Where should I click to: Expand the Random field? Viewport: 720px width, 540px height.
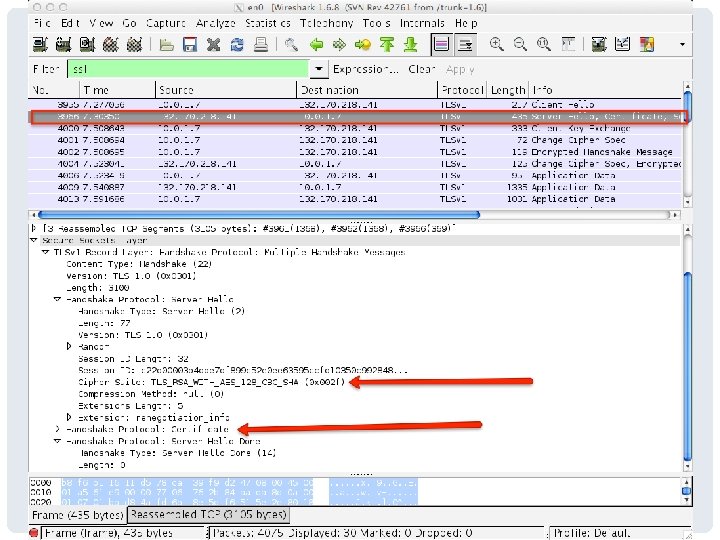(x=69, y=346)
